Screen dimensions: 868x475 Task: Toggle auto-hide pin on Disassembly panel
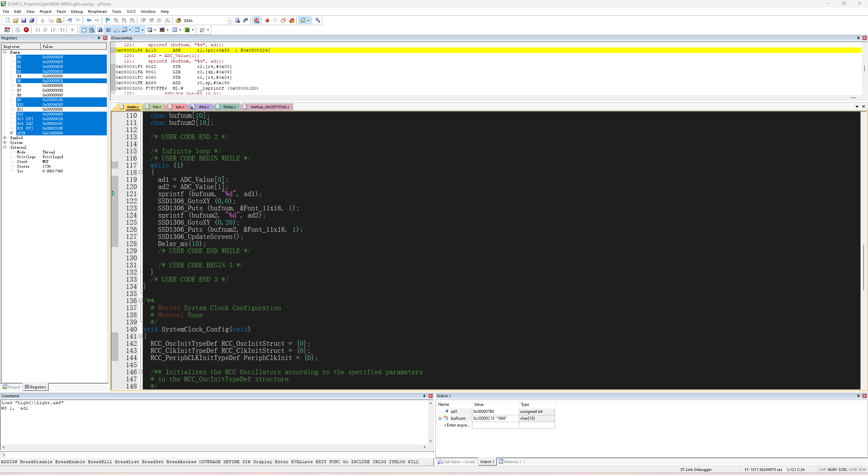tap(858, 38)
